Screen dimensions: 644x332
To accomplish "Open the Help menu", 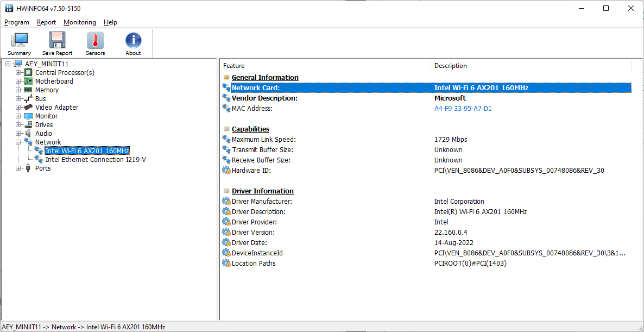I will [110, 22].
